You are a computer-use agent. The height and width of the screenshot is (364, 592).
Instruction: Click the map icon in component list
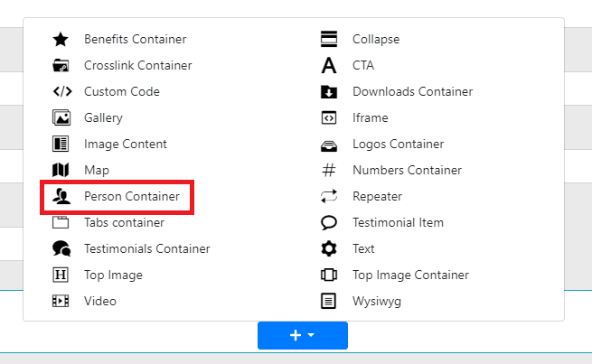pyautogui.click(x=61, y=171)
